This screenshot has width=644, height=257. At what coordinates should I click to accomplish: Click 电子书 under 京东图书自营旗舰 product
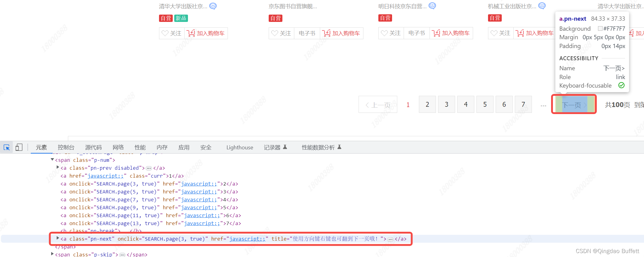(x=307, y=33)
